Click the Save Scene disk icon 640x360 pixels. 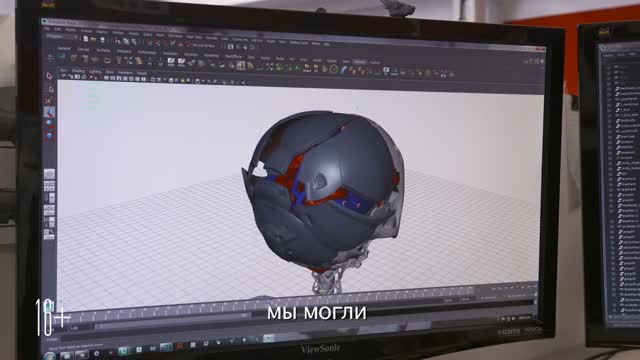[x=102, y=40]
